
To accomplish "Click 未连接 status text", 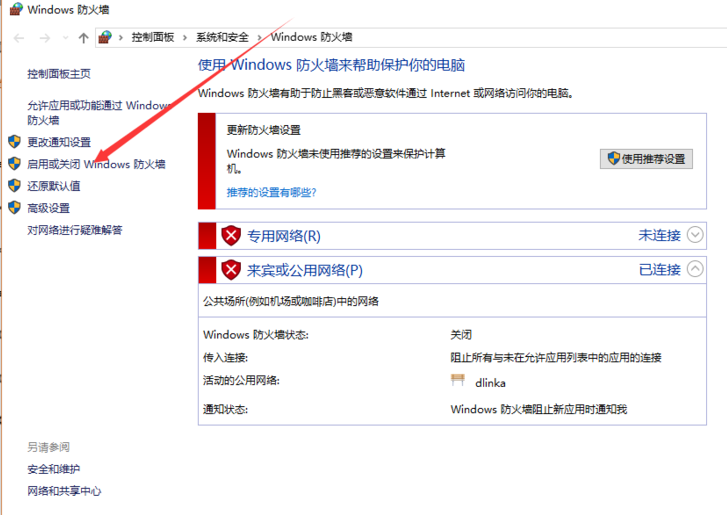I will tap(659, 235).
